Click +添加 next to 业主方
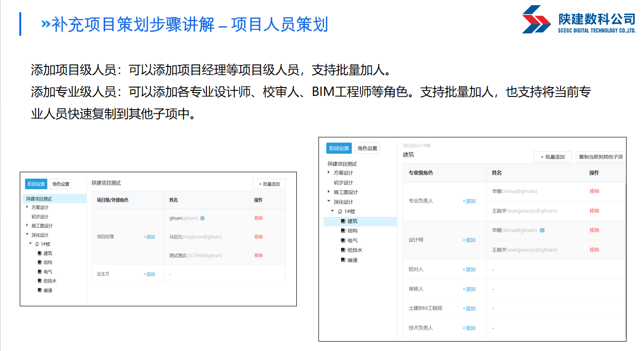Screen dimensions: 644x351 (x=149, y=274)
